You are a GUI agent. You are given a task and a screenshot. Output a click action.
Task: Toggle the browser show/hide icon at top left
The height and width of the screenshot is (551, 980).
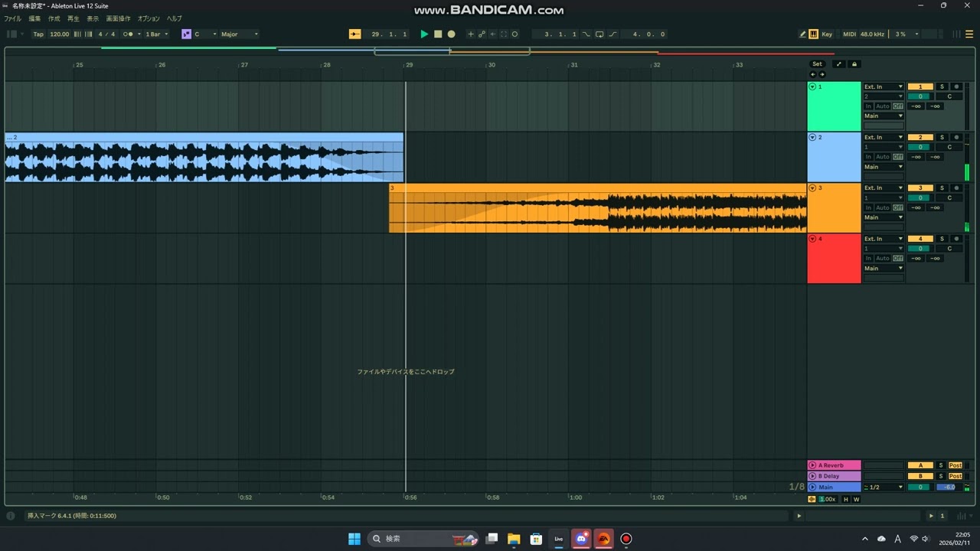[x=11, y=34]
